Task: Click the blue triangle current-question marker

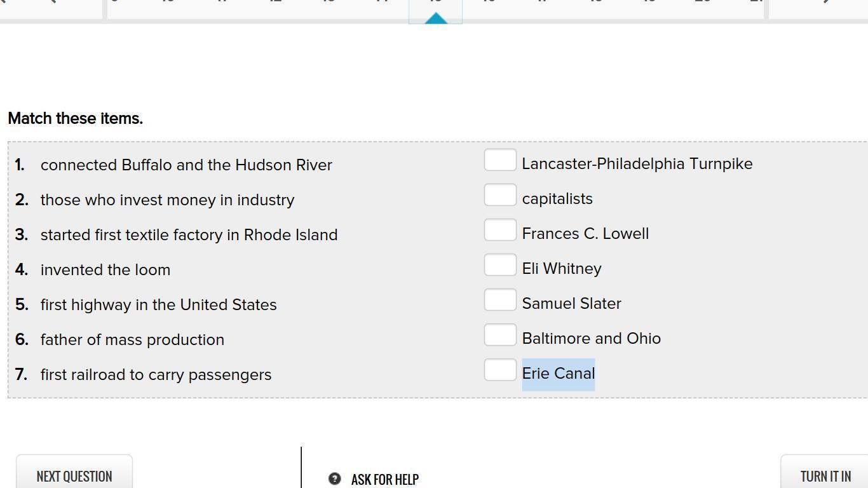Action: pos(435,18)
